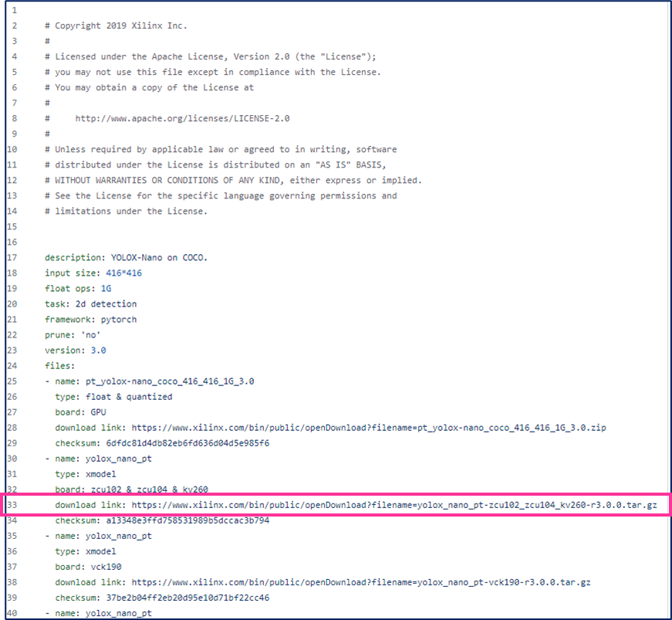Click the "files:" key on line 24
672x620 pixels.
click(x=59, y=366)
